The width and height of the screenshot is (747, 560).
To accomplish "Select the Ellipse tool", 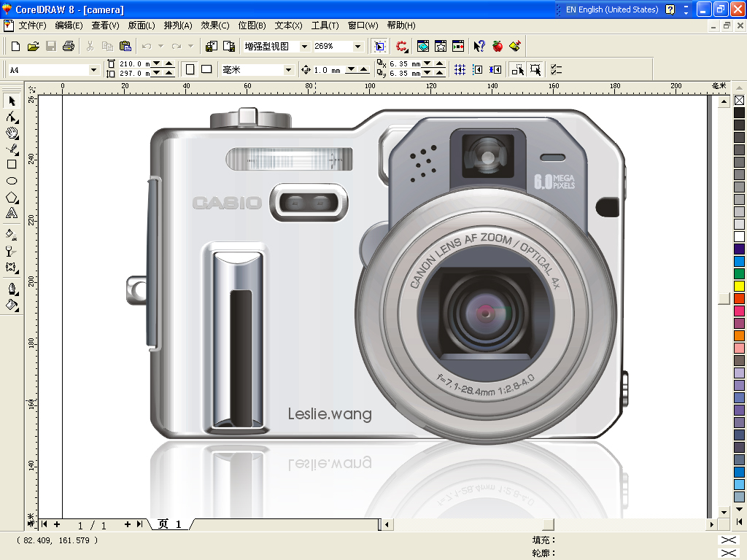I will coord(12,181).
